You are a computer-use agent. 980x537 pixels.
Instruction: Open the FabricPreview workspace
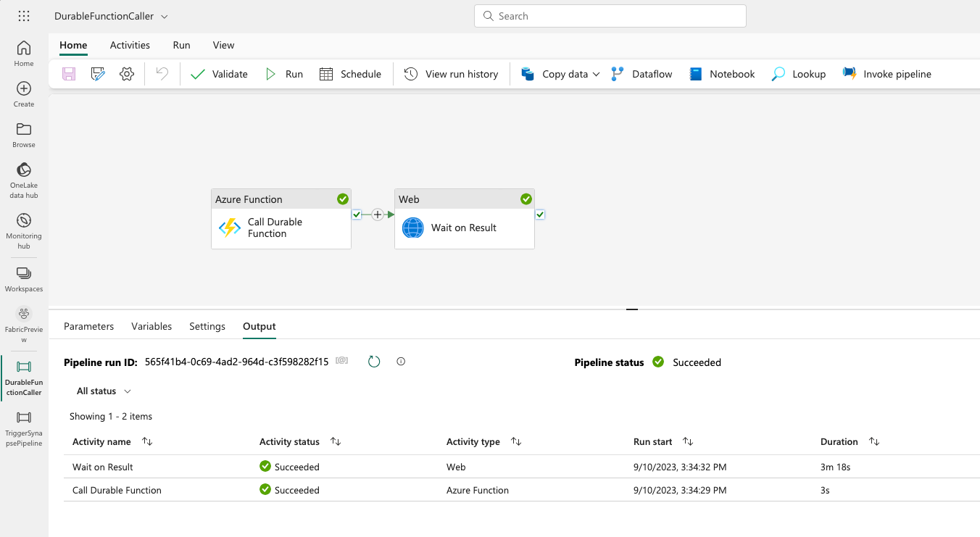tap(24, 325)
